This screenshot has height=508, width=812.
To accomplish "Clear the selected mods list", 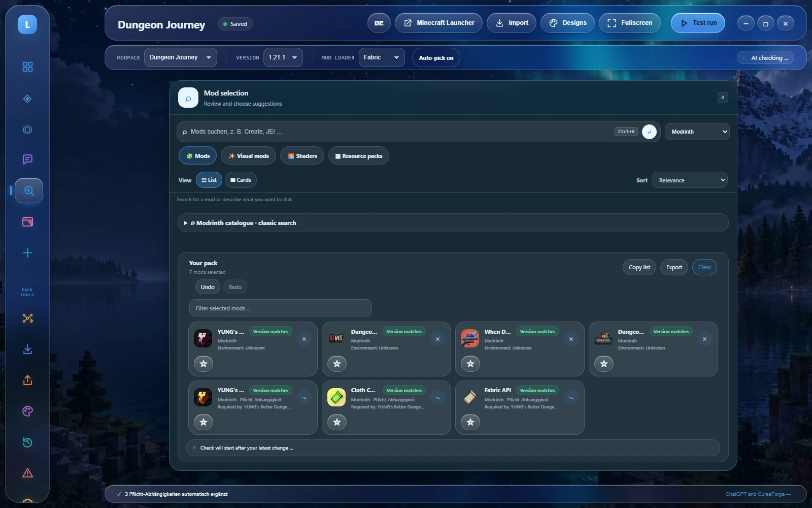I will (x=704, y=267).
